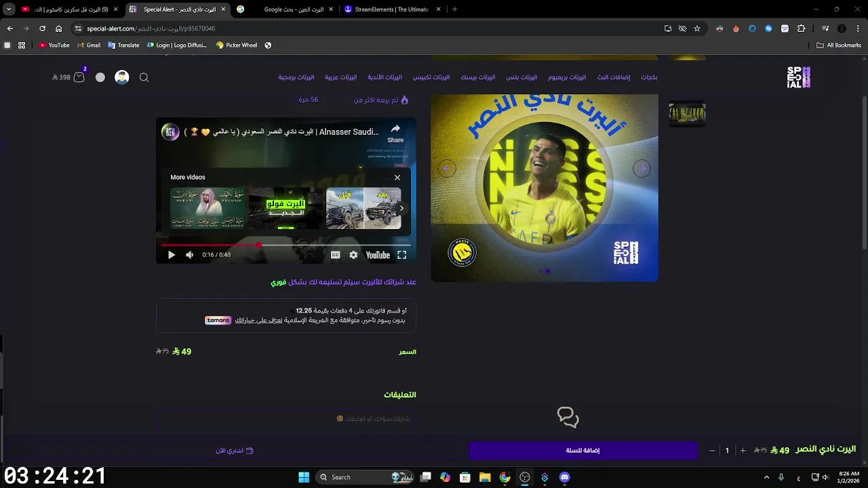Open the shopping cart with 2 items
The image size is (868, 488).
point(79,77)
